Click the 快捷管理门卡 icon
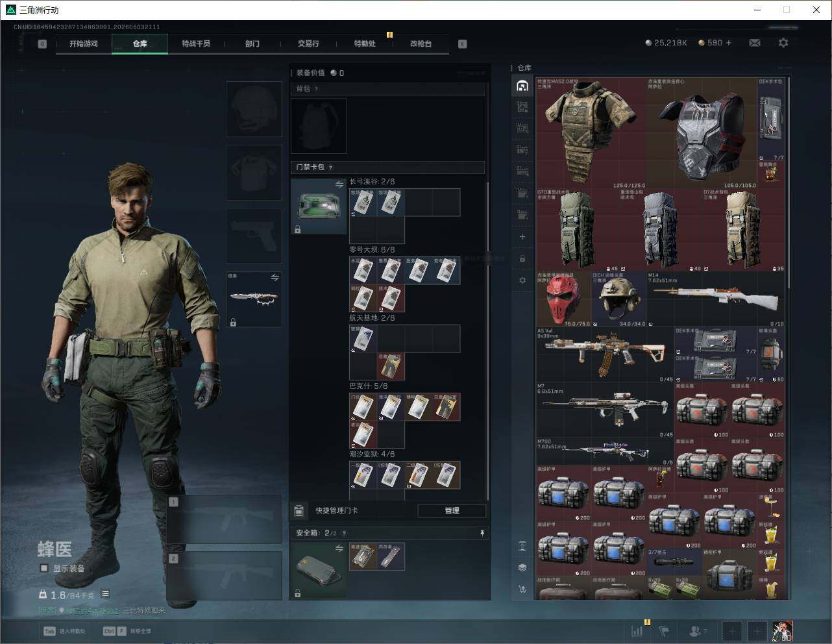 click(x=299, y=511)
